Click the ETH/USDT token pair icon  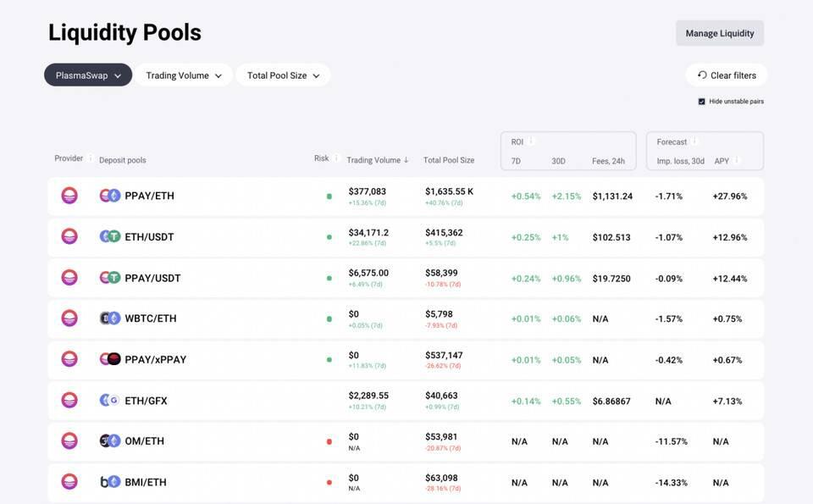click(110, 237)
